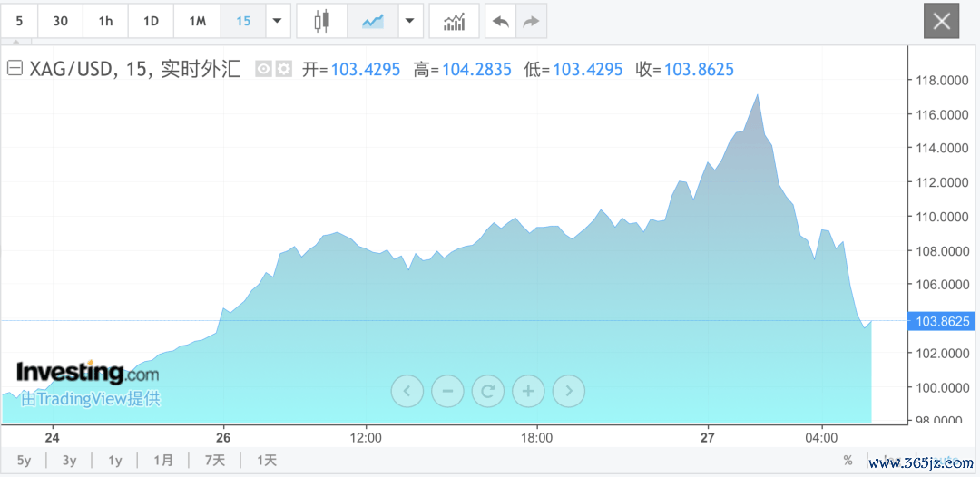The width and height of the screenshot is (980, 477).
Task: Select the 1h interval tab
Action: [x=106, y=21]
